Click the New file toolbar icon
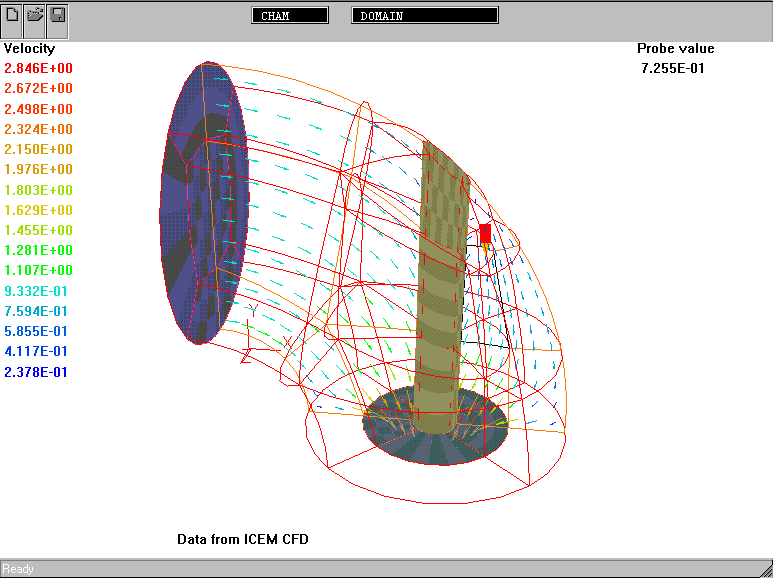This screenshot has width=773, height=578. [13, 16]
